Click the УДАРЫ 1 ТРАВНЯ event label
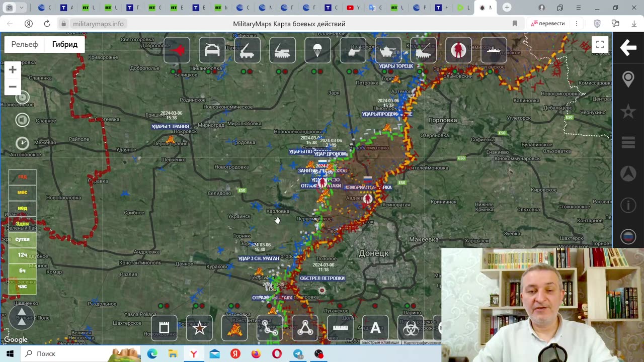644x362 pixels. point(171,126)
